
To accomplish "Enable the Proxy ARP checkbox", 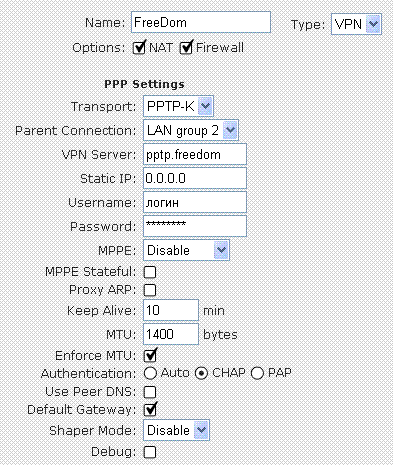I will pos(150,290).
